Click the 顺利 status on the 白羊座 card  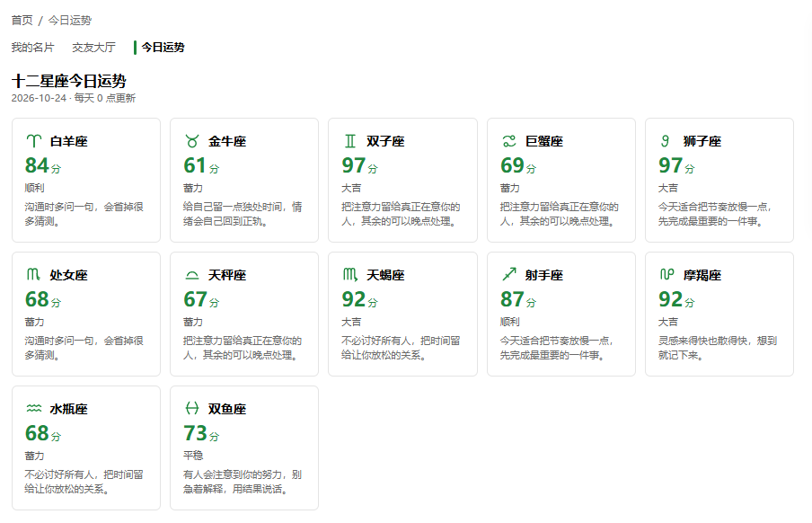pyautogui.click(x=35, y=188)
